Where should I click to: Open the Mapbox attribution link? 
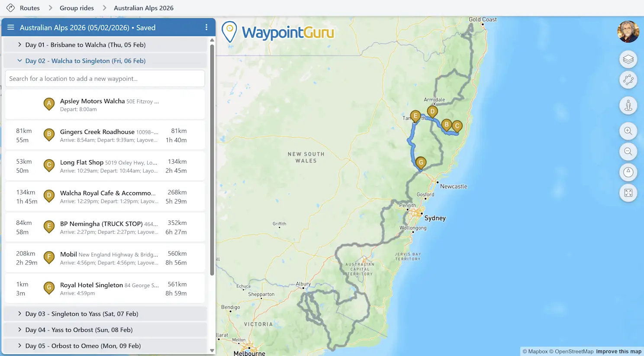pyautogui.click(x=535, y=351)
